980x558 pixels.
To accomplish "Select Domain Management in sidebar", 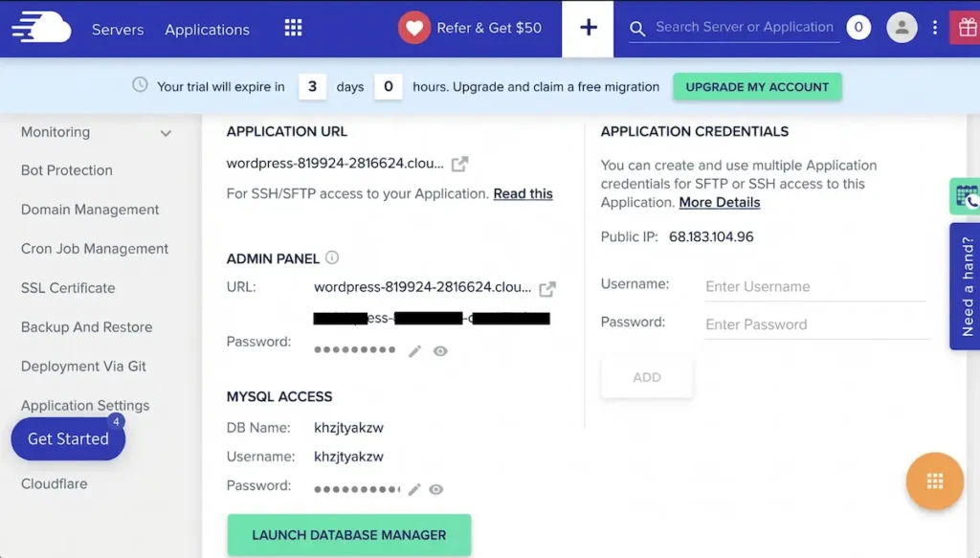I will 90,210.
